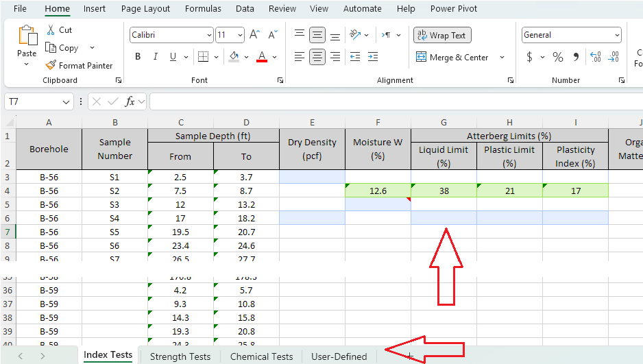Open Calibri font name dropdown
Image resolution: width=643 pixels, height=364 pixels.
(x=209, y=35)
